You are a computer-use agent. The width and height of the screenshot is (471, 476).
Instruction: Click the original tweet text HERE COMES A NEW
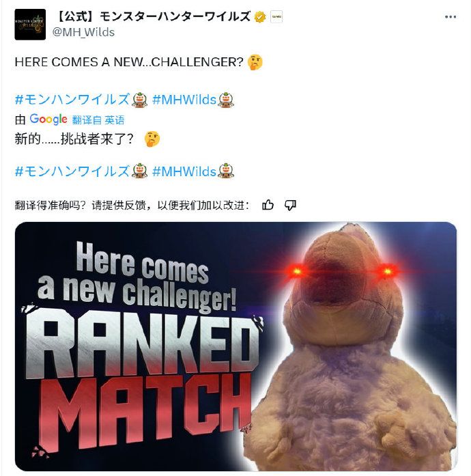pos(78,62)
